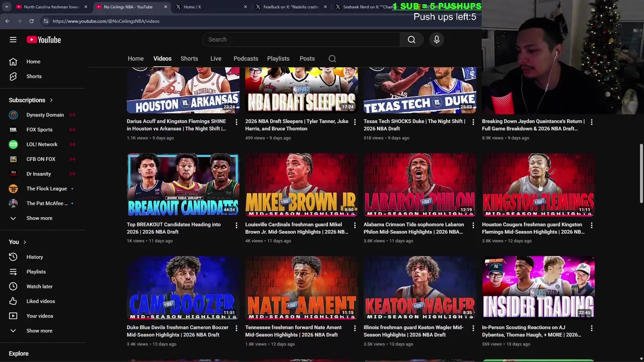Open options for Texas Tech Shocks Duke video
This screenshot has height=362, width=644.
click(x=473, y=122)
